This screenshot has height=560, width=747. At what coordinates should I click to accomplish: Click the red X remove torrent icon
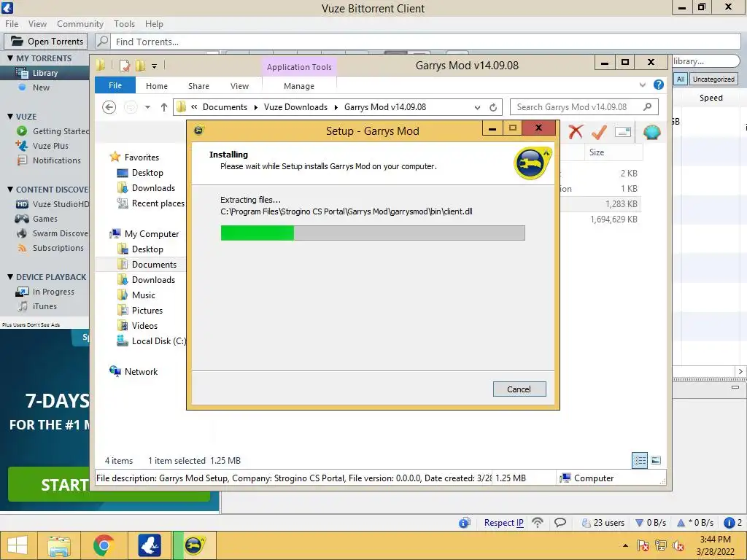(576, 132)
